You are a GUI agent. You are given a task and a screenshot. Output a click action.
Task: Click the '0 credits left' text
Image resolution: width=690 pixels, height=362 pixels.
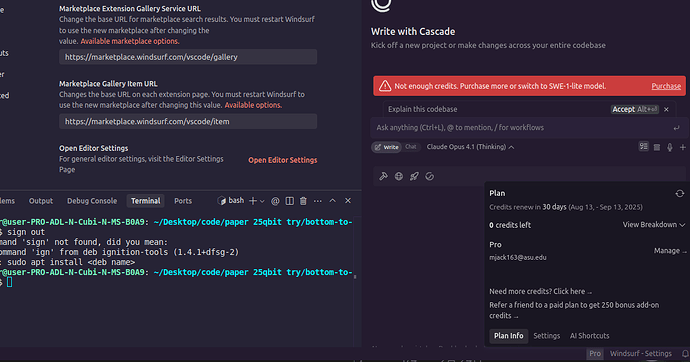(510, 225)
